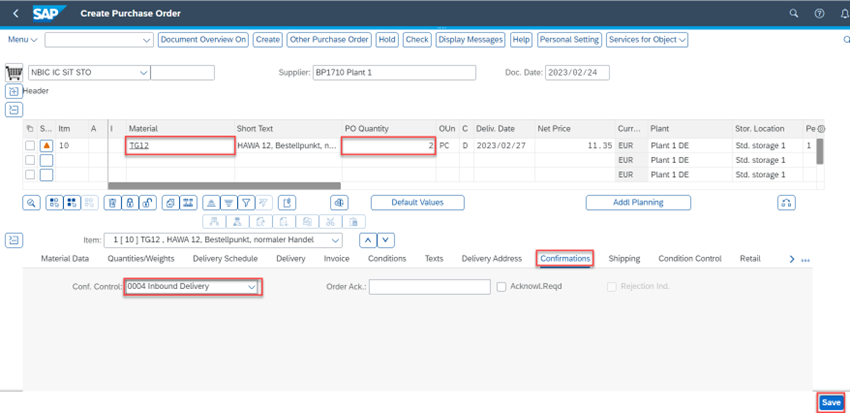Click the select all items icon

coord(54,203)
